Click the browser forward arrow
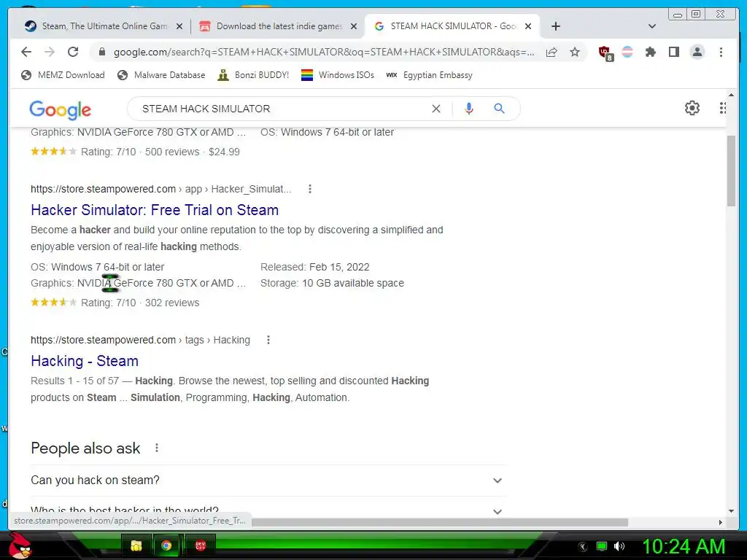The height and width of the screenshot is (560, 747). (x=50, y=52)
